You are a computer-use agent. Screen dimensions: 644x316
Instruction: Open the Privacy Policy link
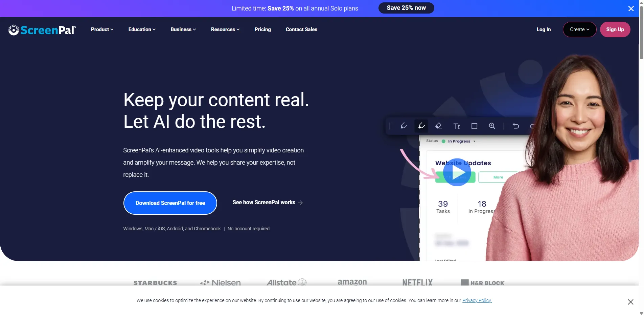pyautogui.click(x=477, y=300)
